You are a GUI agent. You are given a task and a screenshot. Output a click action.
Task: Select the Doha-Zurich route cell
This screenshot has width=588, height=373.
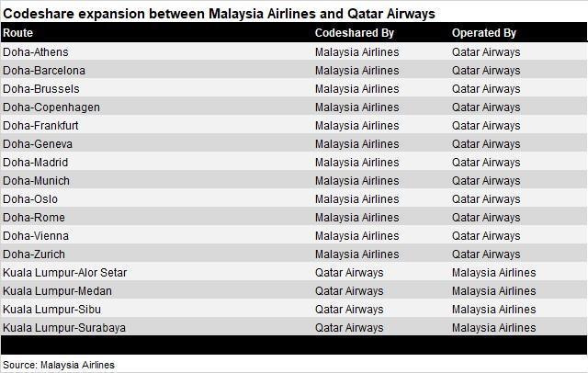(34, 254)
